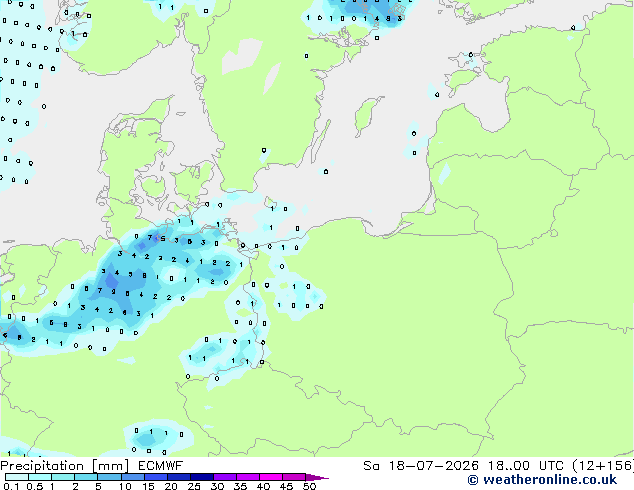Select the 2–5 mm legend color swatch
This screenshot has width=634, height=490.
[86, 477]
